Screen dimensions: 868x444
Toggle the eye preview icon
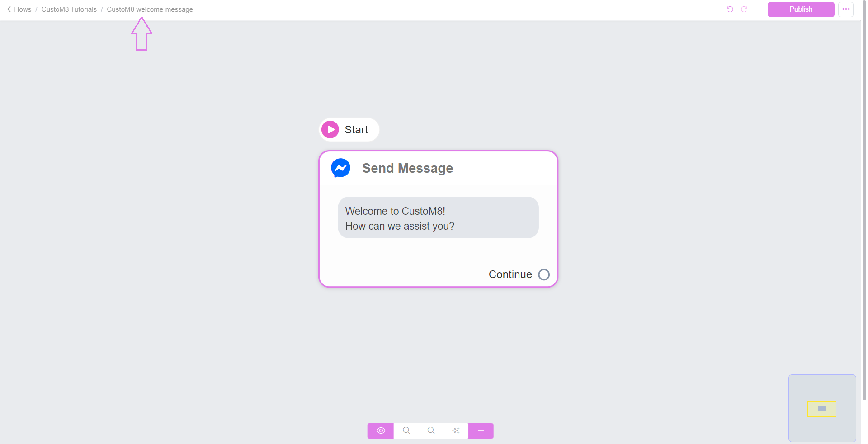click(381, 431)
